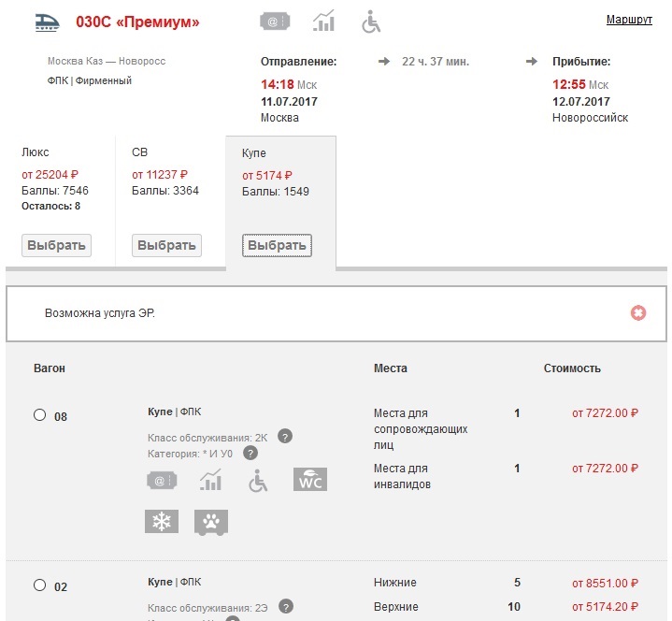This screenshot has height=621, width=672.
Task: Click the paw pets-allowed icon
Action: tap(211, 522)
